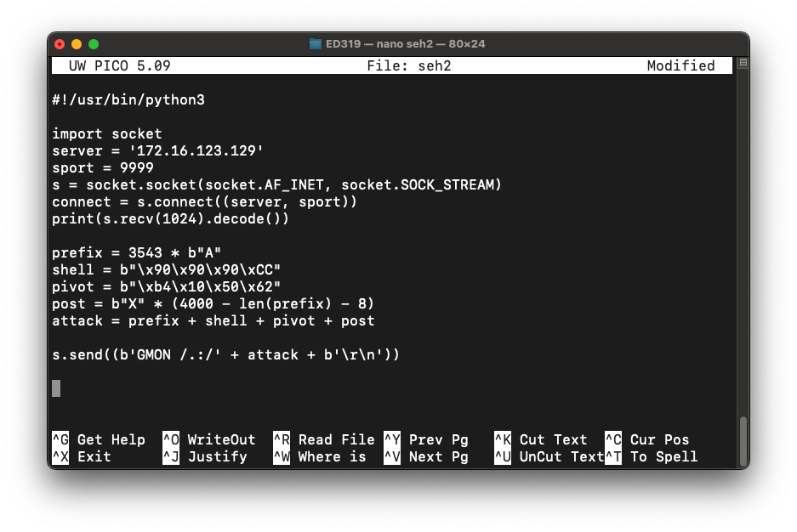
Task: Click the 'UW PICO 5.09' header text
Action: pos(119,65)
